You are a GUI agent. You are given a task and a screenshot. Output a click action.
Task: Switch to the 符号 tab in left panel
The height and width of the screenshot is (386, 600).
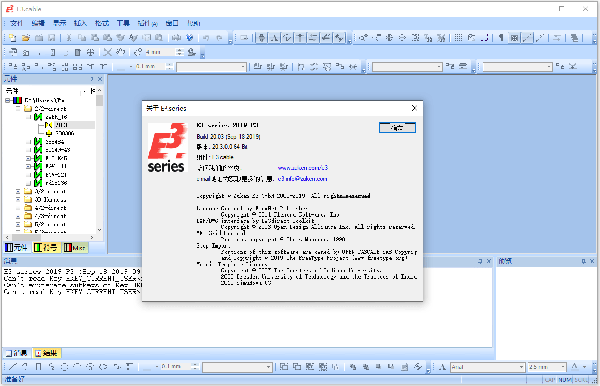pos(46,248)
